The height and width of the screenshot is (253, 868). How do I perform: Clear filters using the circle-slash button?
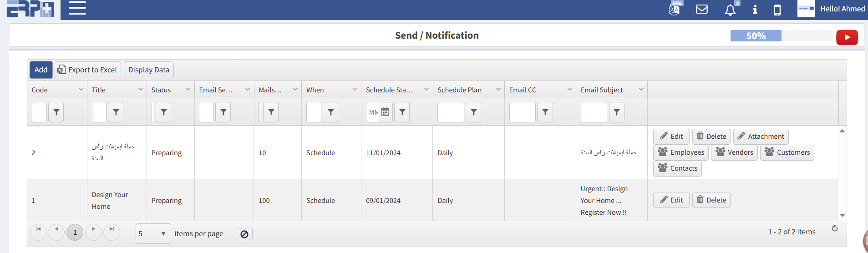click(x=244, y=234)
